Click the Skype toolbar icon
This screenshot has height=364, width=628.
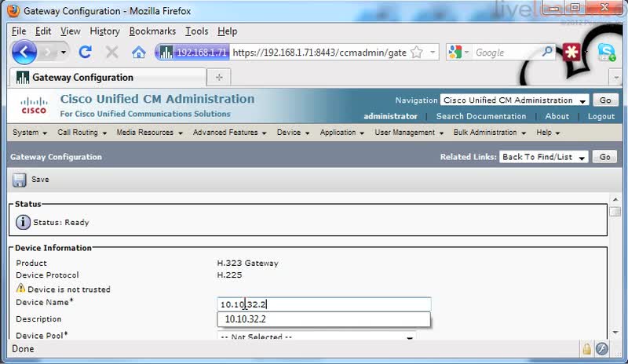(606, 52)
